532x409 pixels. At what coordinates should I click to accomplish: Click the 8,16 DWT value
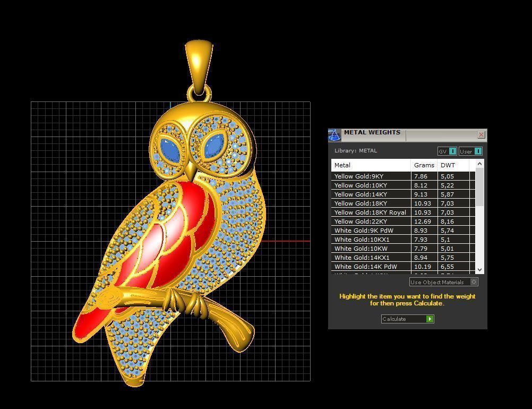[x=447, y=221]
